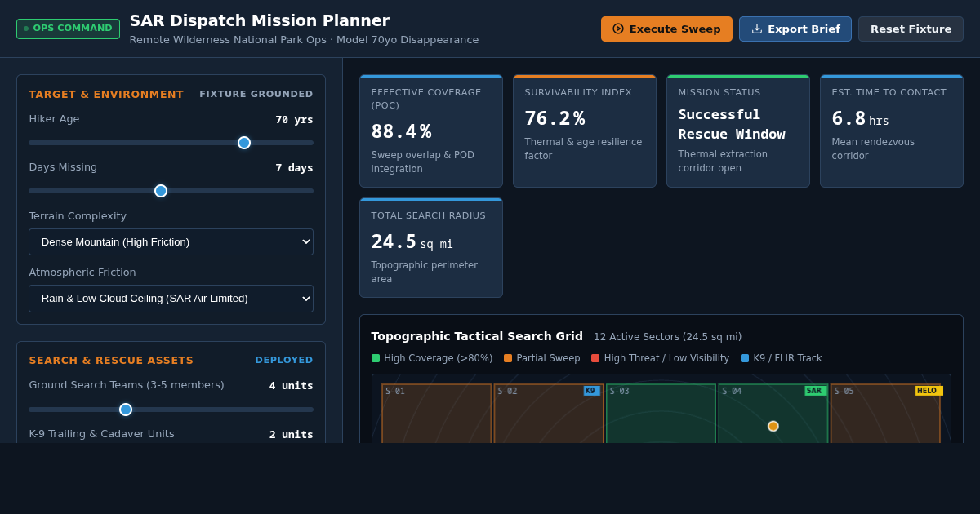The height and width of the screenshot is (514, 980).
Task: Click the 'K-9 Trailing & Cadaver Units' label
Action: (x=101, y=434)
